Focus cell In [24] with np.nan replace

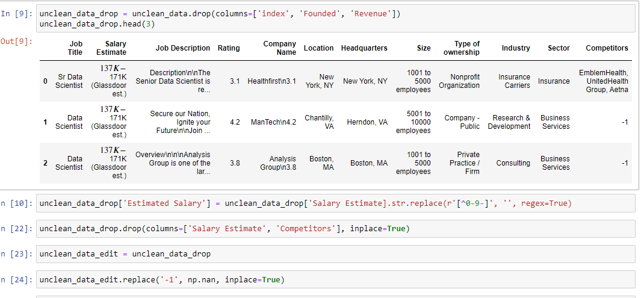point(335,280)
